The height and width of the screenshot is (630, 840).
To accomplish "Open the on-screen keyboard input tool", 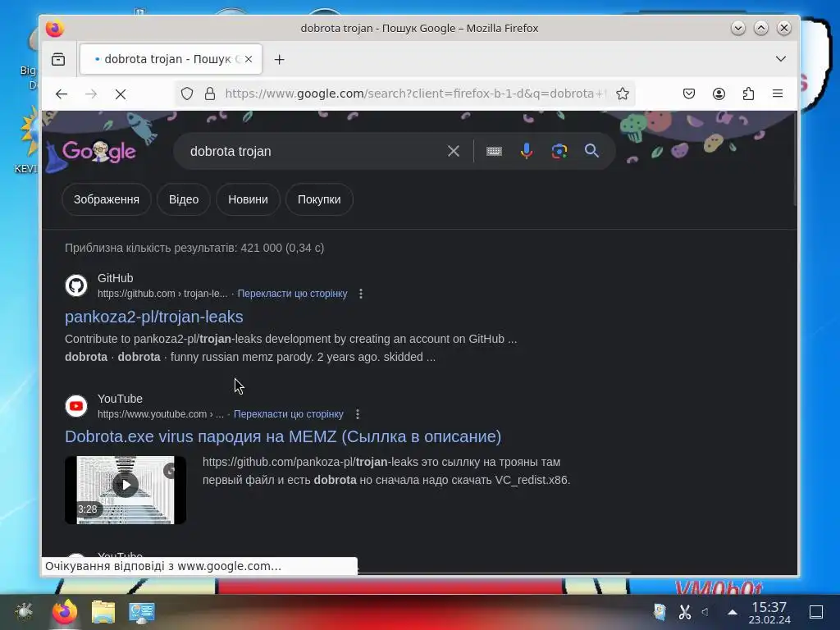I will point(494,152).
